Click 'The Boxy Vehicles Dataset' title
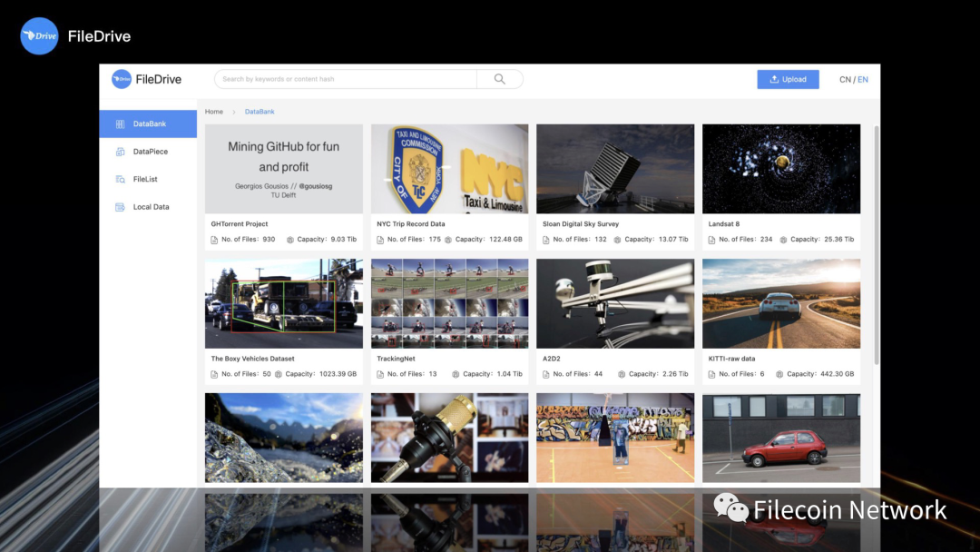980x552 pixels. 252,359
